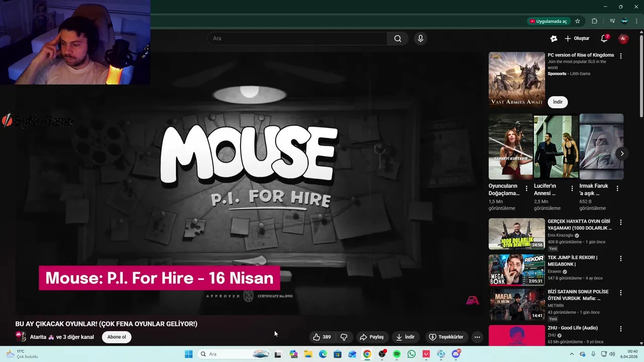The width and height of the screenshot is (644, 362).
Task: Open Lucifer'ın Annesi short thumbnail
Action: click(x=556, y=146)
